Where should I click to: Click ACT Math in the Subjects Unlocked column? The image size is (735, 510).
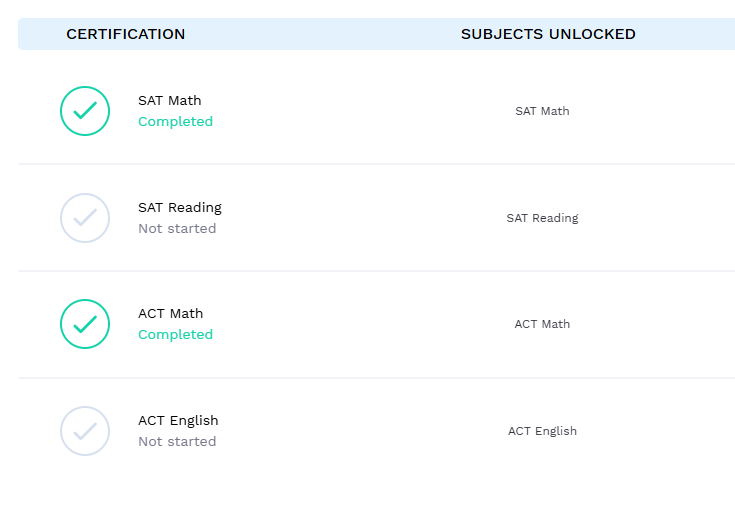(x=542, y=324)
